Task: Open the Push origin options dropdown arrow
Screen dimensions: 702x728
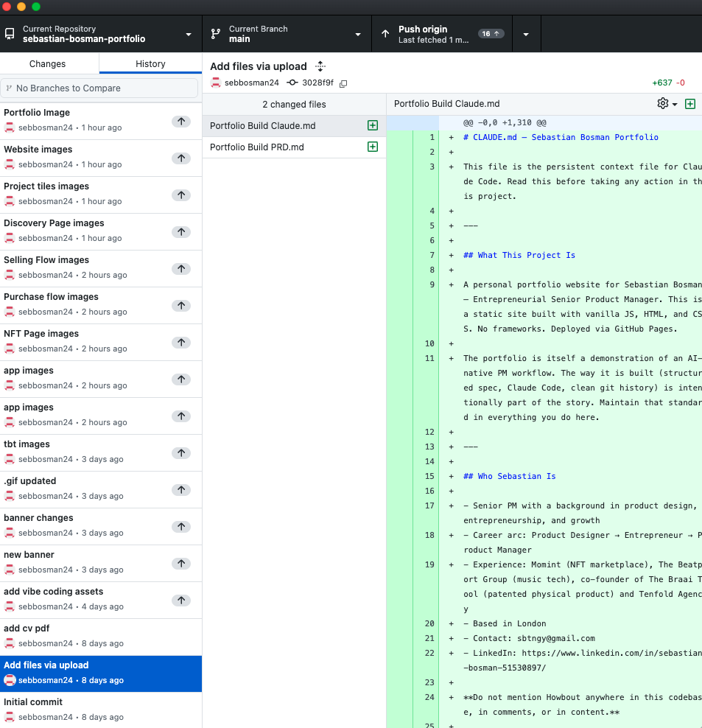Action: coord(525,33)
